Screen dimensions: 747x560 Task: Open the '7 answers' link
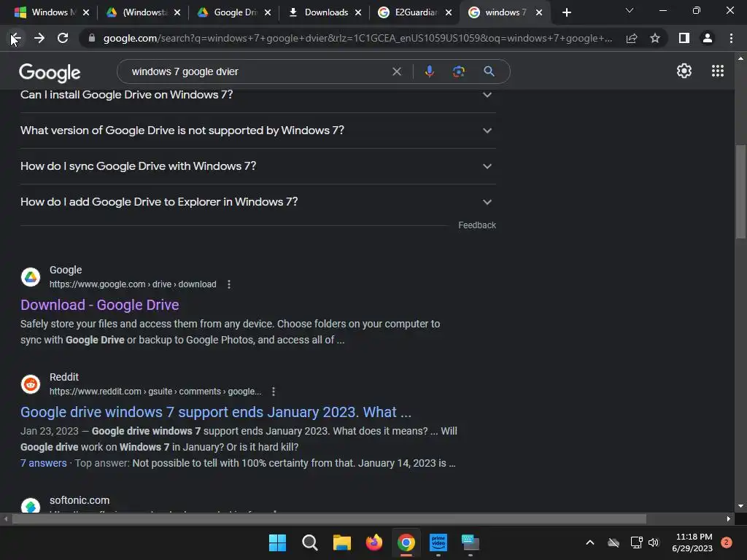pos(43,463)
